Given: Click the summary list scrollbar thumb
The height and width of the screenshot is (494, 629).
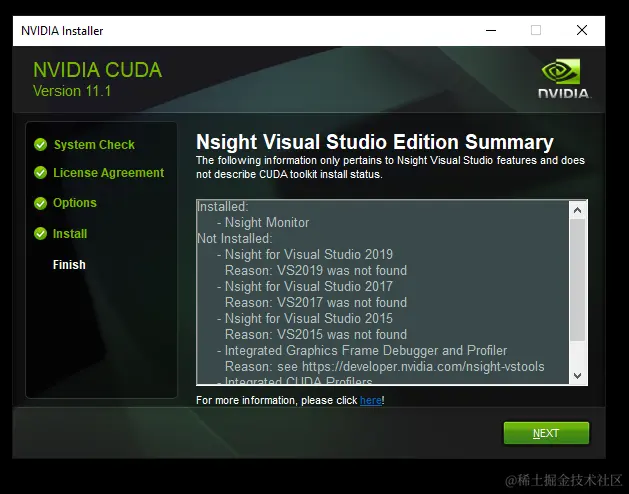Looking at the screenshot, I should coord(578,280).
